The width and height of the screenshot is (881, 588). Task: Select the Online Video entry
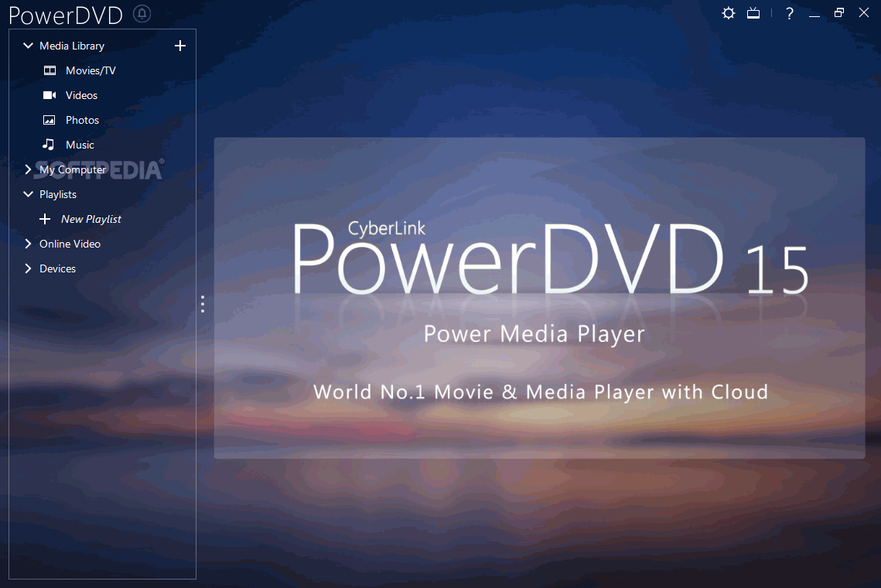pyautogui.click(x=70, y=244)
